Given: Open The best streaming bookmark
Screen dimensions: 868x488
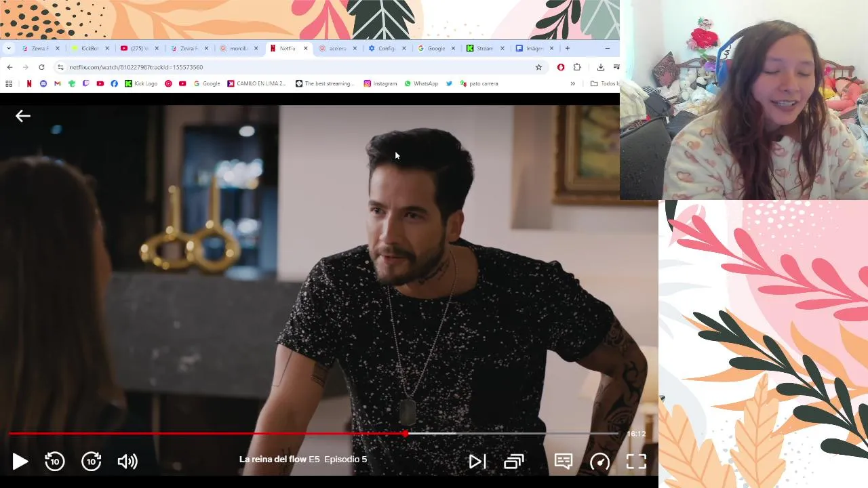Looking at the screenshot, I should click(325, 83).
